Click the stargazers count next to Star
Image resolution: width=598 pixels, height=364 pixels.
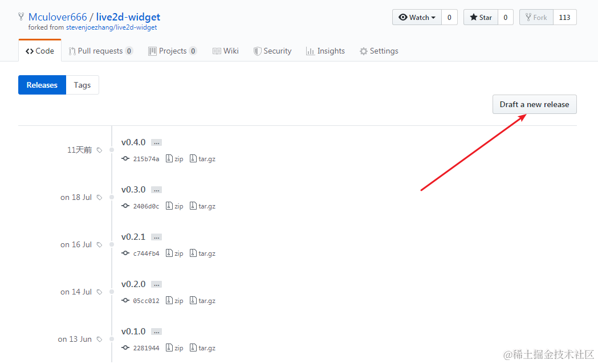pyautogui.click(x=505, y=18)
